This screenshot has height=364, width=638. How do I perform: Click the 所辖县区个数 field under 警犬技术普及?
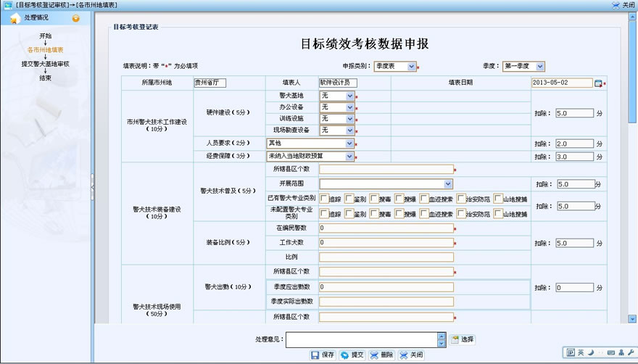click(386, 170)
